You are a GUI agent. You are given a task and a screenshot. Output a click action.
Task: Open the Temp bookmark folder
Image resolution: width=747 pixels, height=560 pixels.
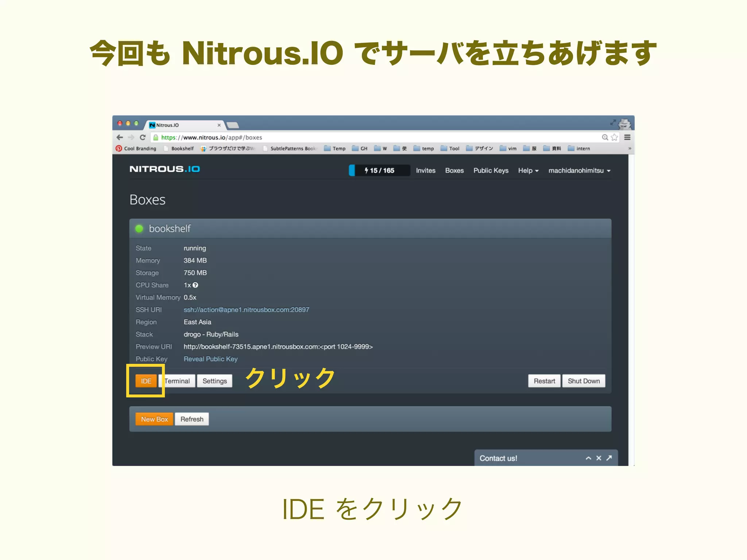[335, 148]
